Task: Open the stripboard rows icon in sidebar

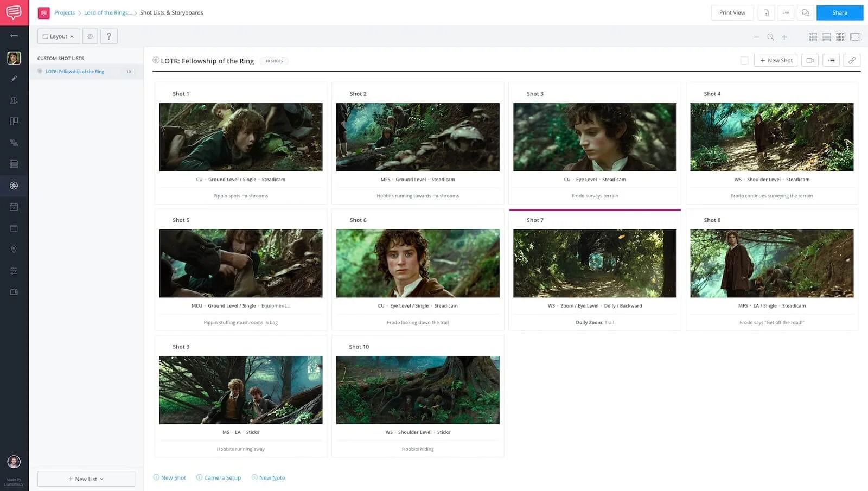Action: coord(14,164)
